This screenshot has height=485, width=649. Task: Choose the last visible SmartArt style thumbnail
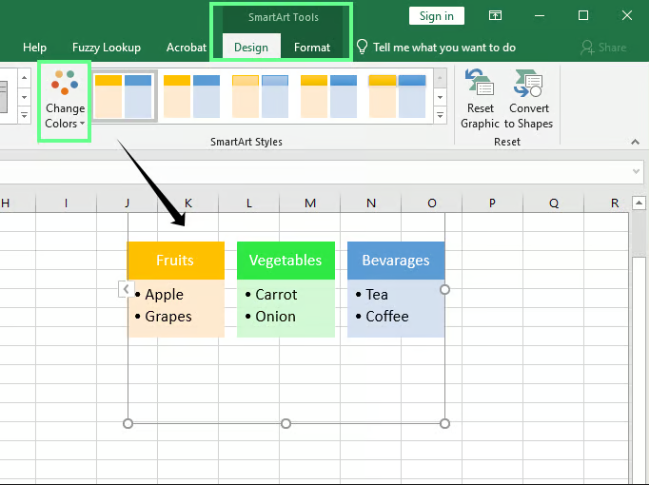pyautogui.click(x=396, y=95)
